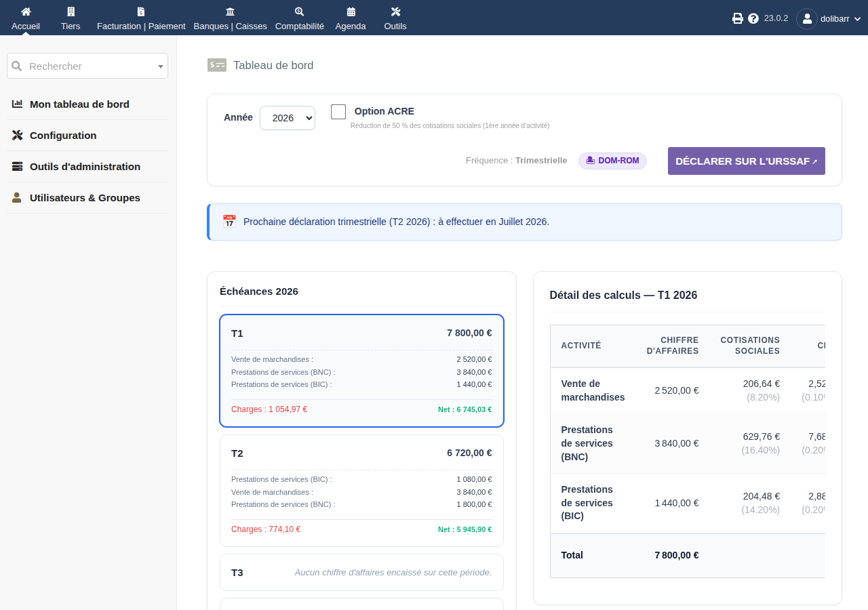The image size is (868, 610).
Task: Expand the dolibarr user menu
Action: pos(828,18)
